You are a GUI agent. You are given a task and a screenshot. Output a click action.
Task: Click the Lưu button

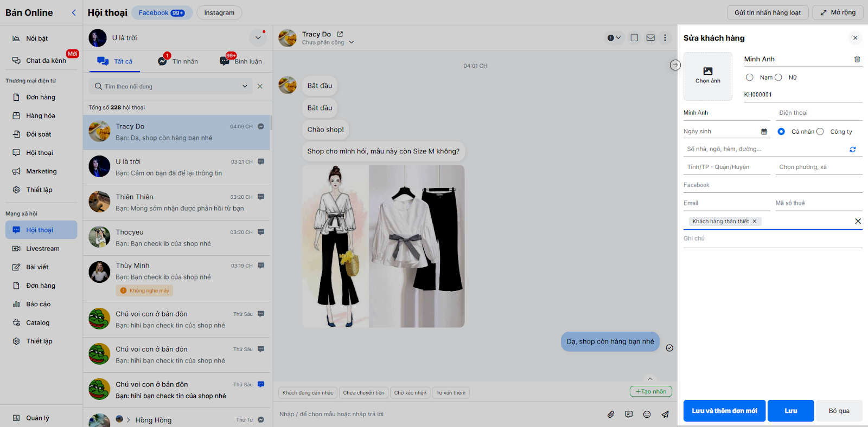(791, 411)
